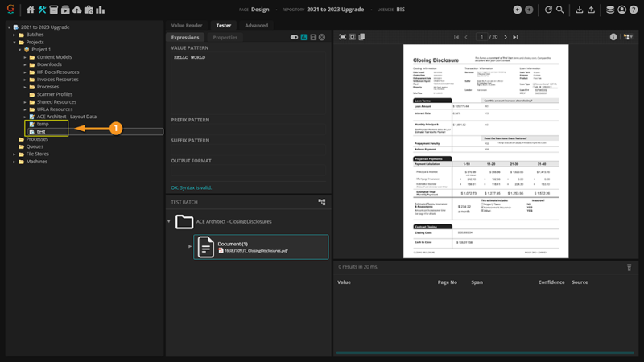Click into the Output Format field
This screenshot has width=644, height=362.
pyautogui.click(x=249, y=171)
